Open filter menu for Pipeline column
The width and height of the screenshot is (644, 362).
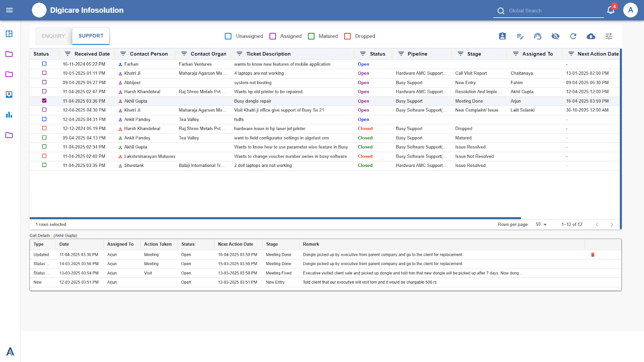coord(401,54)
